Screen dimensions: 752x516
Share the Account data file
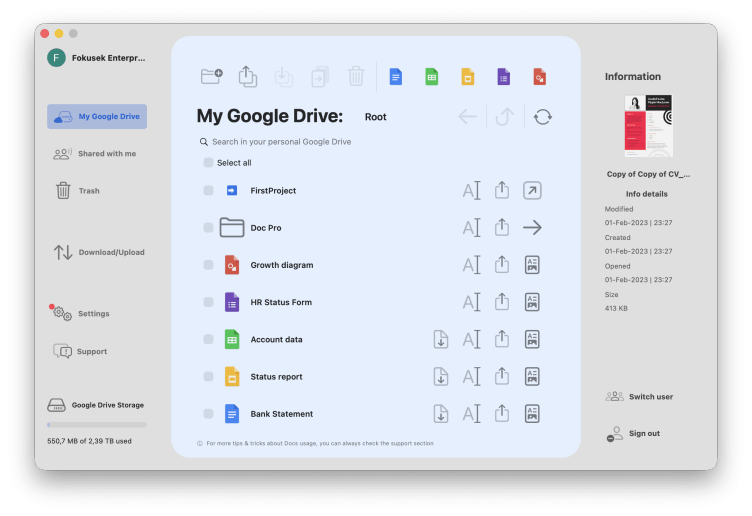coord(502,338)
